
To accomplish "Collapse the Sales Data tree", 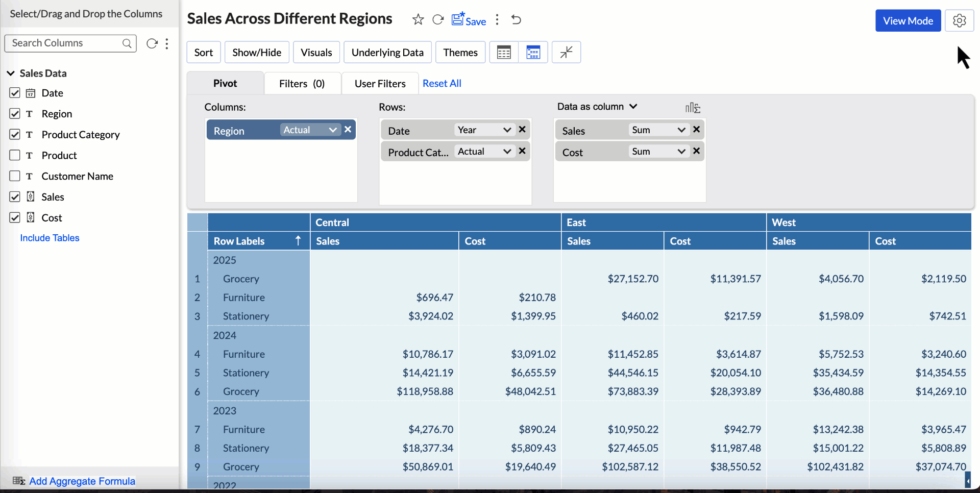I will (11, 73).
